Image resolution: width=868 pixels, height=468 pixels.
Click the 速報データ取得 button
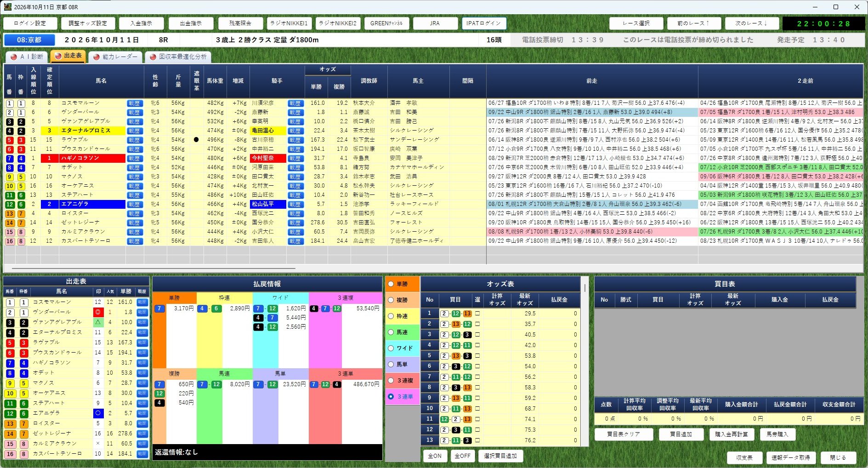pyautogui.click(x=791, y=458)
